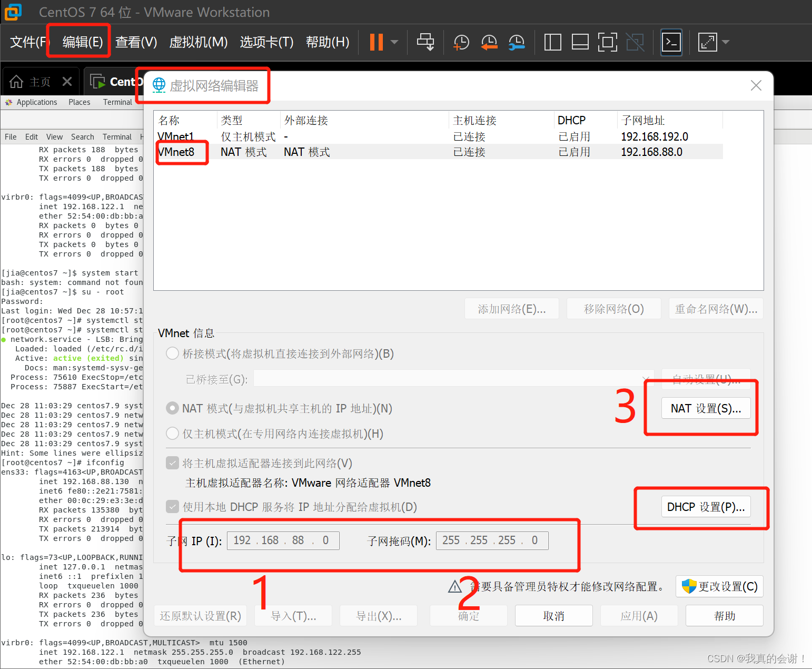
Task: Take a snapshot of this virtual machine
Action: click(x=461, y=42)
